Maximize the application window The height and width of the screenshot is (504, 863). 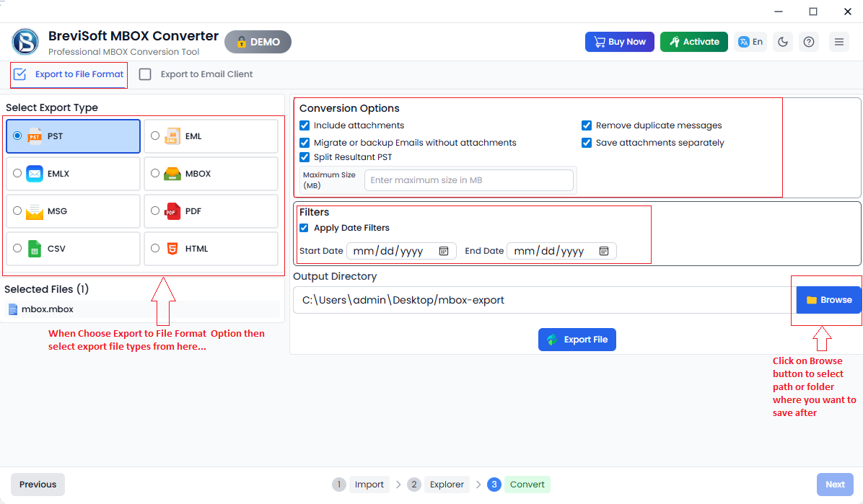[x=813, y=11]
